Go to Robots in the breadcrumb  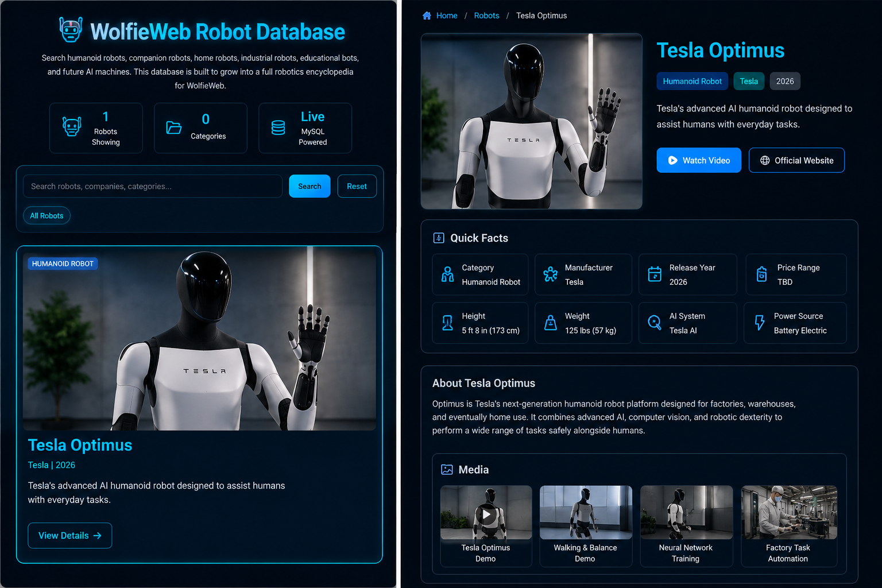[x=486, y=16]
